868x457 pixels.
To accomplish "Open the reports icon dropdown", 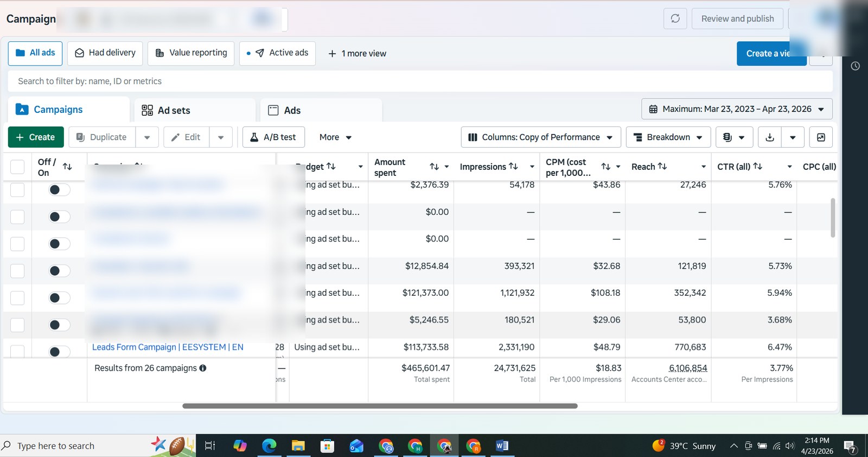I will (734, 137).
